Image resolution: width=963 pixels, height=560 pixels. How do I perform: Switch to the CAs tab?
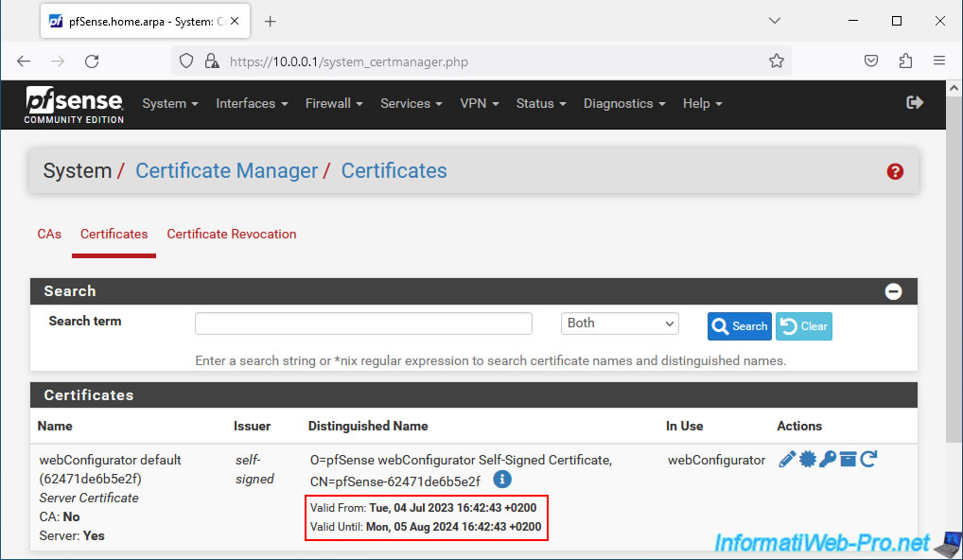click(x=49, y=234)
